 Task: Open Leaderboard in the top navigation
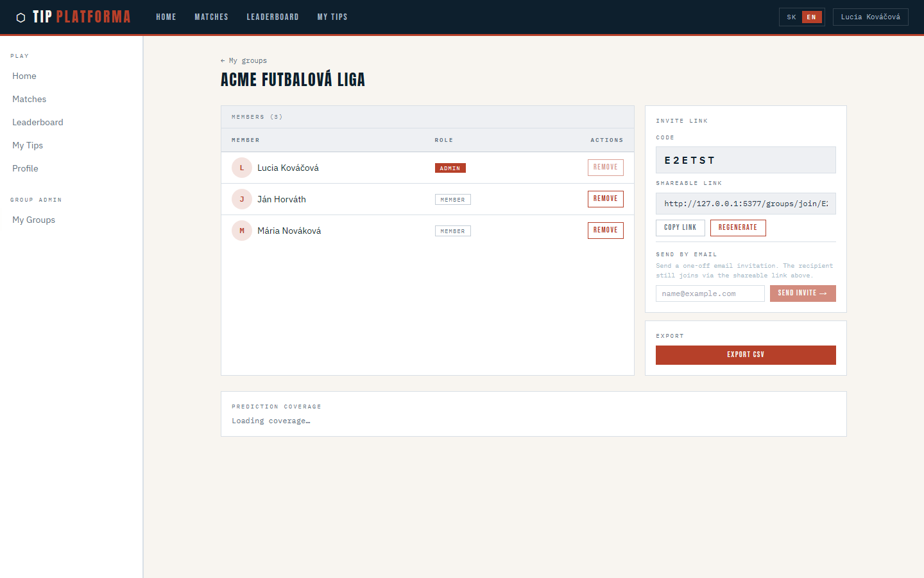coord(273,17)
